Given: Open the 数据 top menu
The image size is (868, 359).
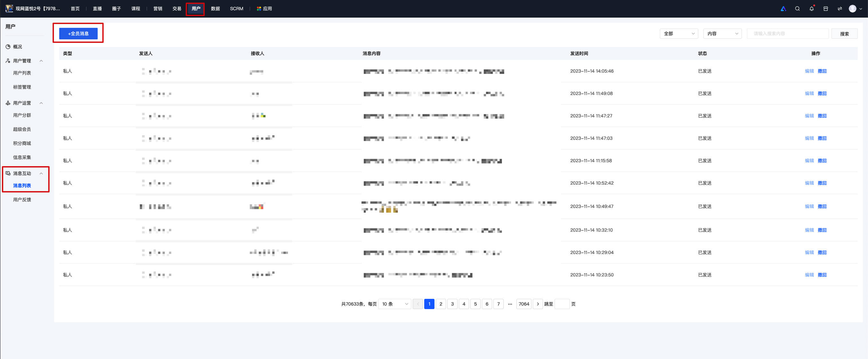Looking at the screenshot, I should [215, 9].
